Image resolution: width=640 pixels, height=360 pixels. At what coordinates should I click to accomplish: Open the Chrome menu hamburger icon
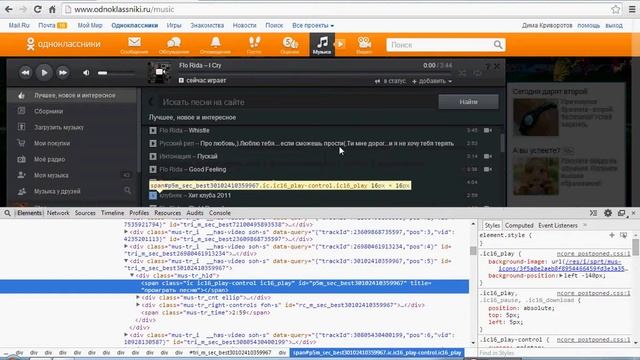point(632,9)
